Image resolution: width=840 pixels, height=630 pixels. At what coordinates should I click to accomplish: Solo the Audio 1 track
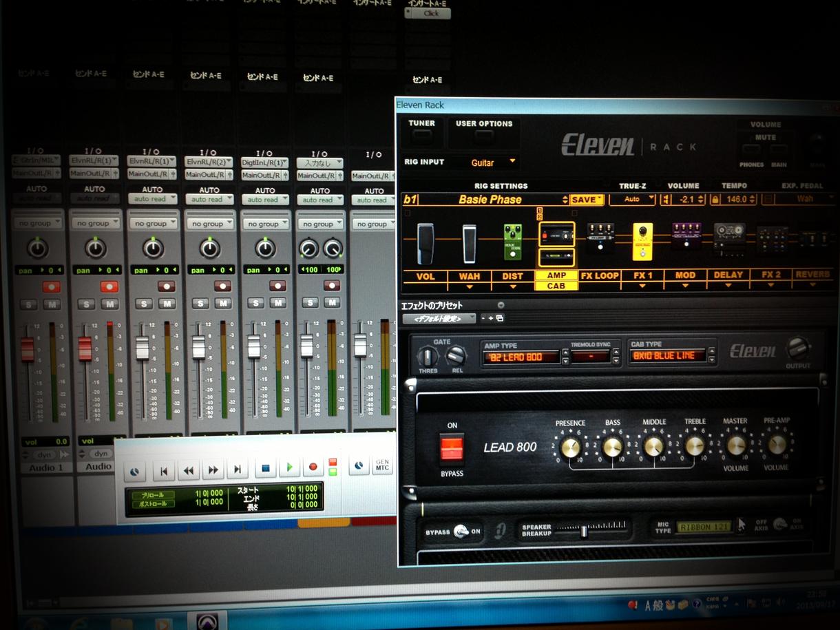pyautogui.click(x=29, y=304)
